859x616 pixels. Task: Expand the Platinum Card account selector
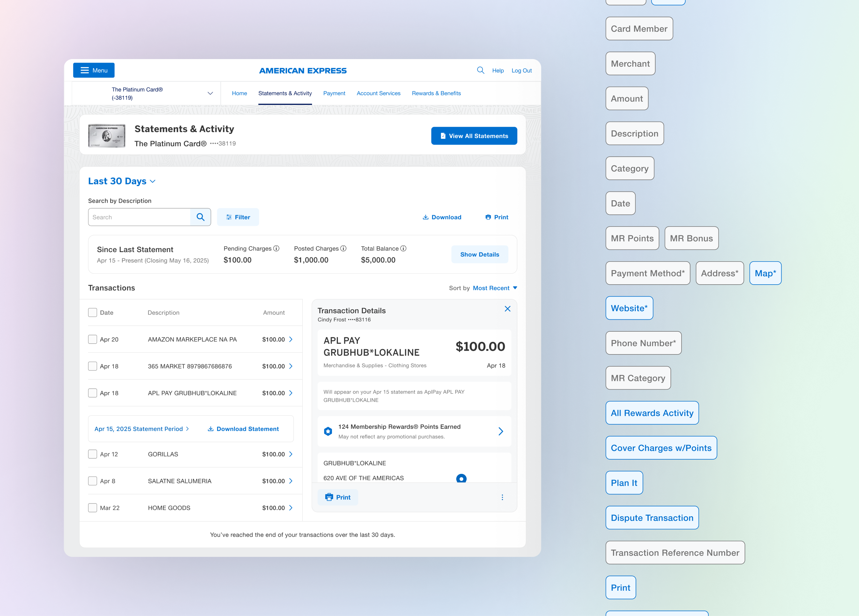[x=146, y=93]
